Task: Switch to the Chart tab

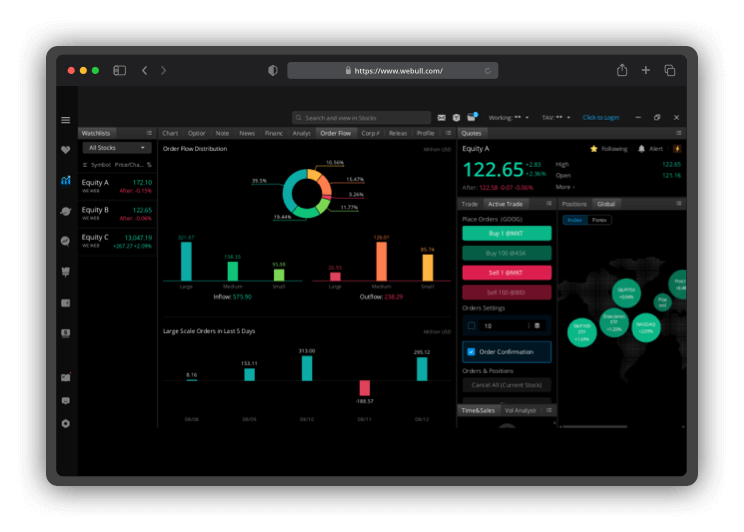Action: coord(170,132)
